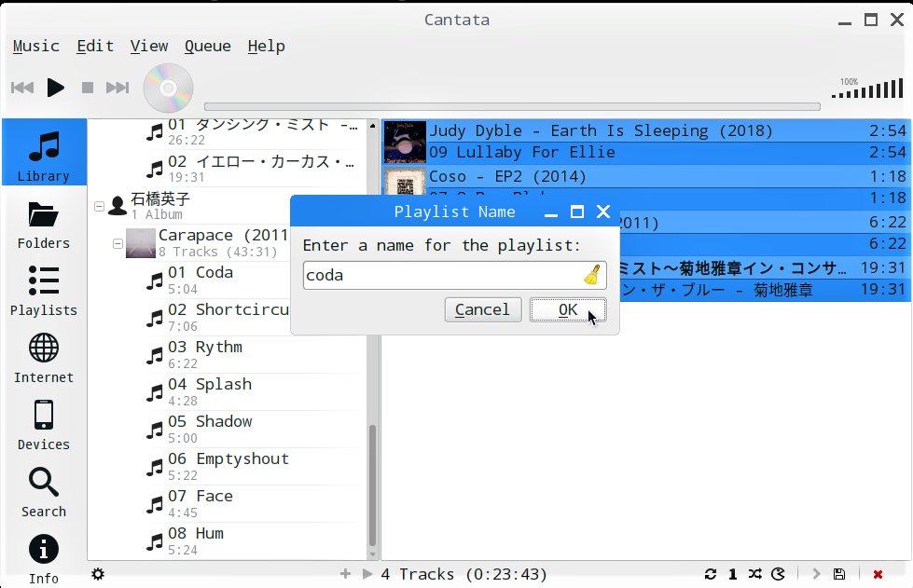The width and height of the screenshot is (913, 588).
Task: Clear the playlist name with broom icon
Action: (592, 275)
